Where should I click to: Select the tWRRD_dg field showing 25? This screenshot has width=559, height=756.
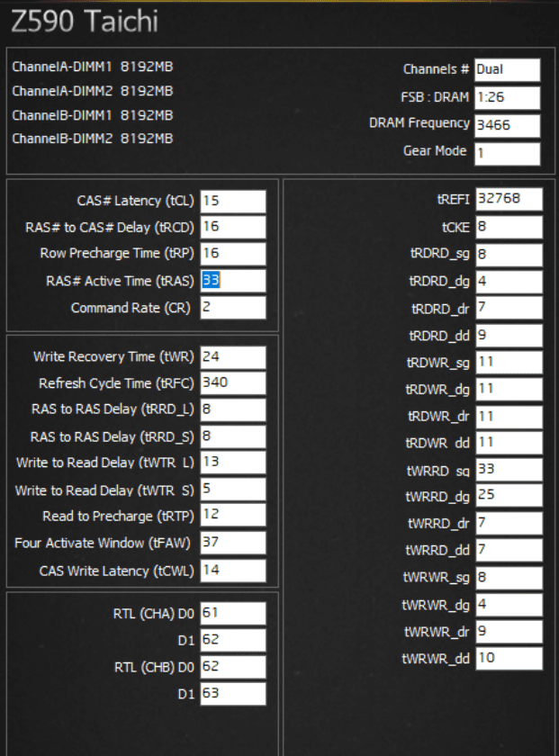click(x=509, y=496)
